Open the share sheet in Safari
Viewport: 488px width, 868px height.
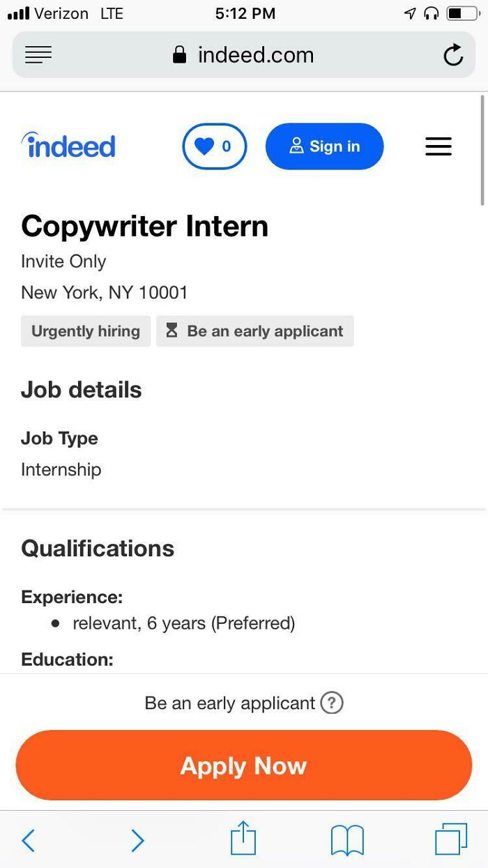tap(243, 840)
